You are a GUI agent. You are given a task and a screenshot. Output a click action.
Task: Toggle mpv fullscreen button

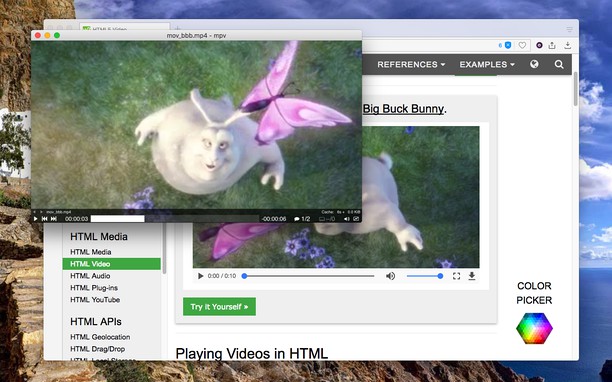pyautogui.click(x=356, y=219)
